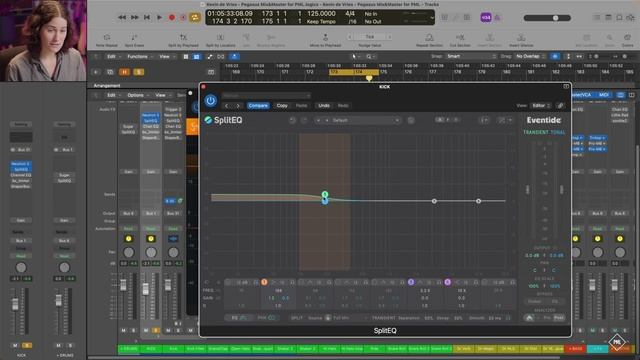
Task: Click the Post analyzer button
Action: click(x=559, y=318)
